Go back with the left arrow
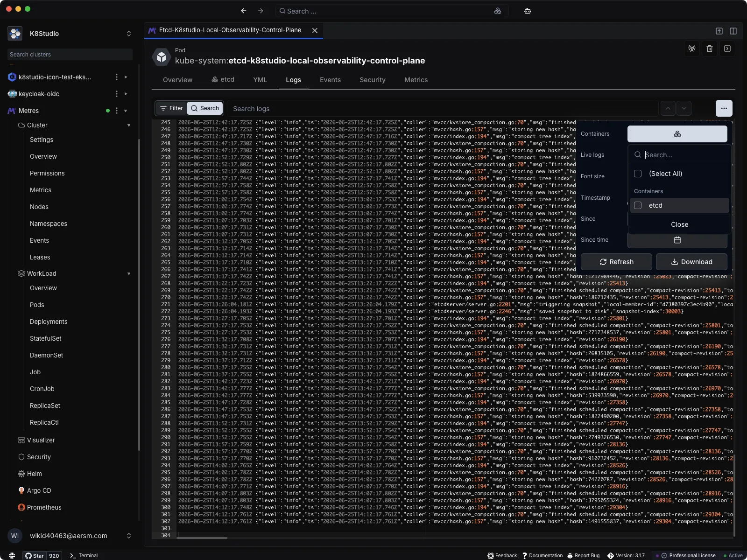The width and height of the screenshot is (747, 560). pyautogui.click(x=244, y=11)
